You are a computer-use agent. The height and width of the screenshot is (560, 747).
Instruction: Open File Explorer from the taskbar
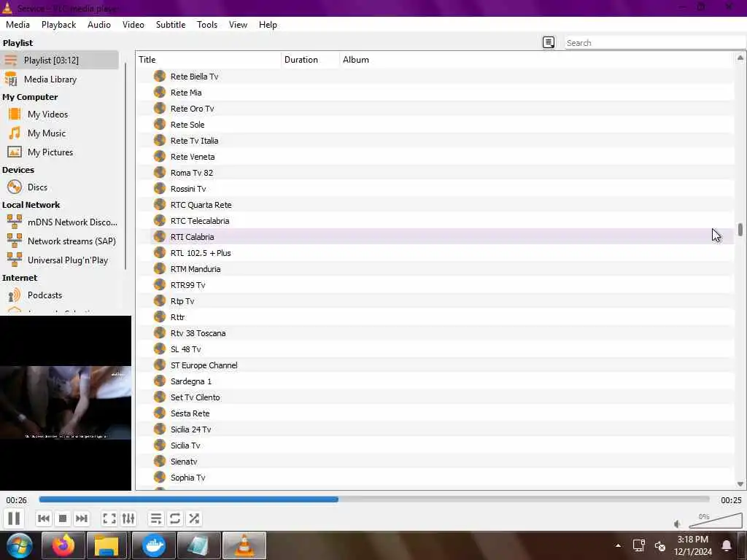(x=107, y=545)
